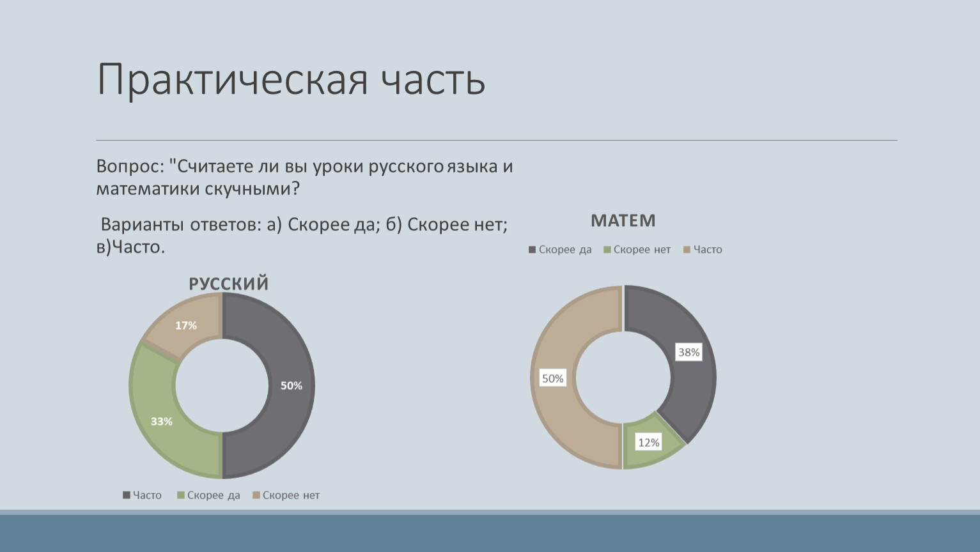The image size is (980, 552).
Task: Click the 'Практическая часть' slide title
Action: point(291,80)
